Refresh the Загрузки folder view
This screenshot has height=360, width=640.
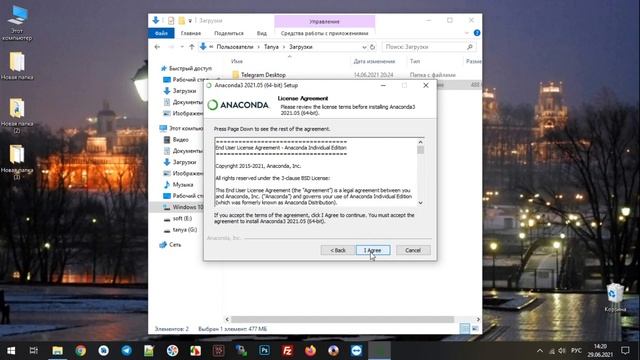[372, 47]
